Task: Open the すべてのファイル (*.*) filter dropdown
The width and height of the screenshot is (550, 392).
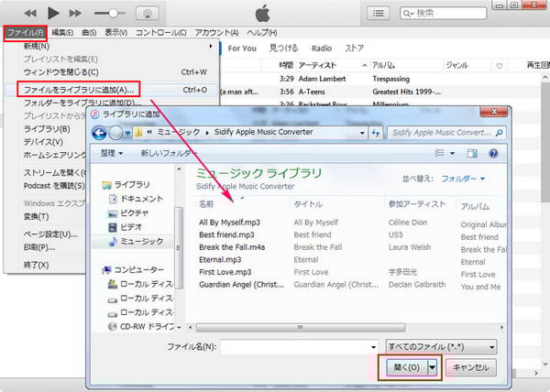Action: click(x=441, y=347)
